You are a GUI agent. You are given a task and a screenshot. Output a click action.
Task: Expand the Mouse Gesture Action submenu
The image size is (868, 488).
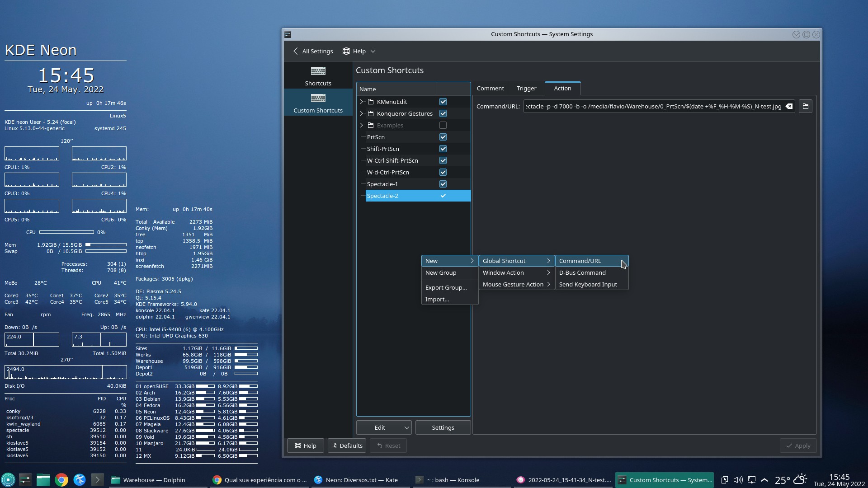click(516, 284)
